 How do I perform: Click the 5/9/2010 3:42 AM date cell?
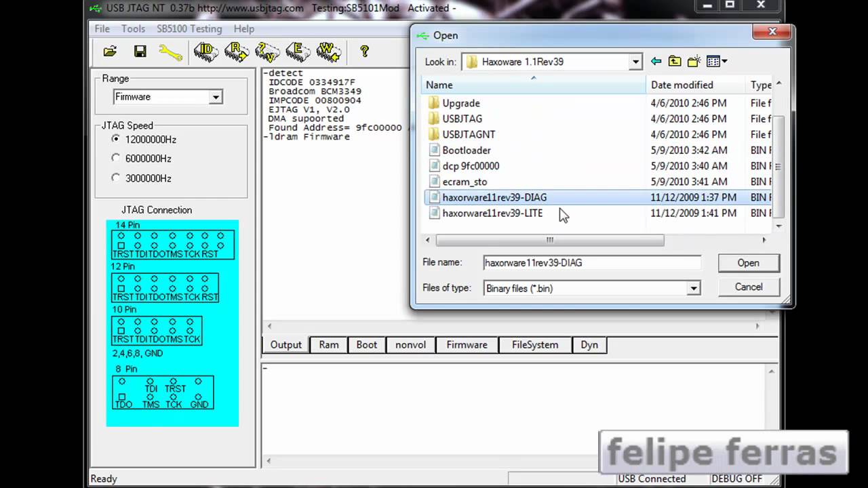point(689,150)
